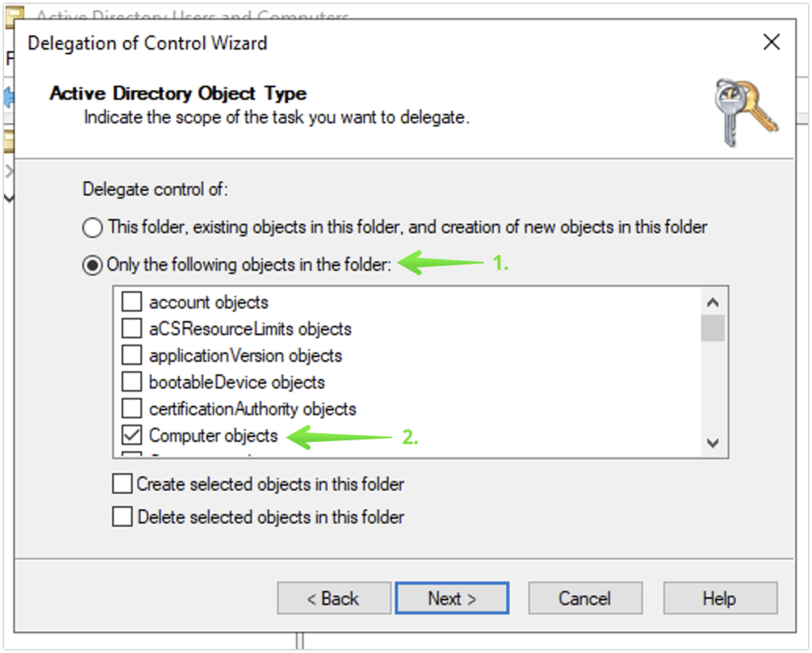The image size is (812, 653).
Task: Cancel the Delegation of Control Wizard
Action: click(585, 598)
